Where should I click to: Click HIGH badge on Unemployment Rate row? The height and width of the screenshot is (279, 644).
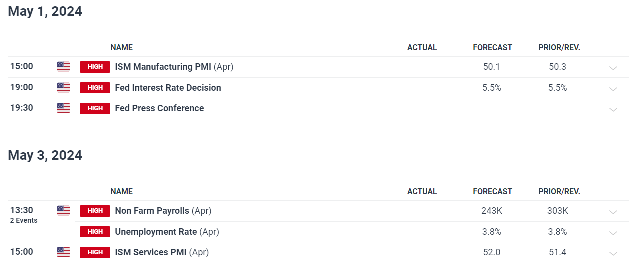pyautogui.click(x=95, y=232)
